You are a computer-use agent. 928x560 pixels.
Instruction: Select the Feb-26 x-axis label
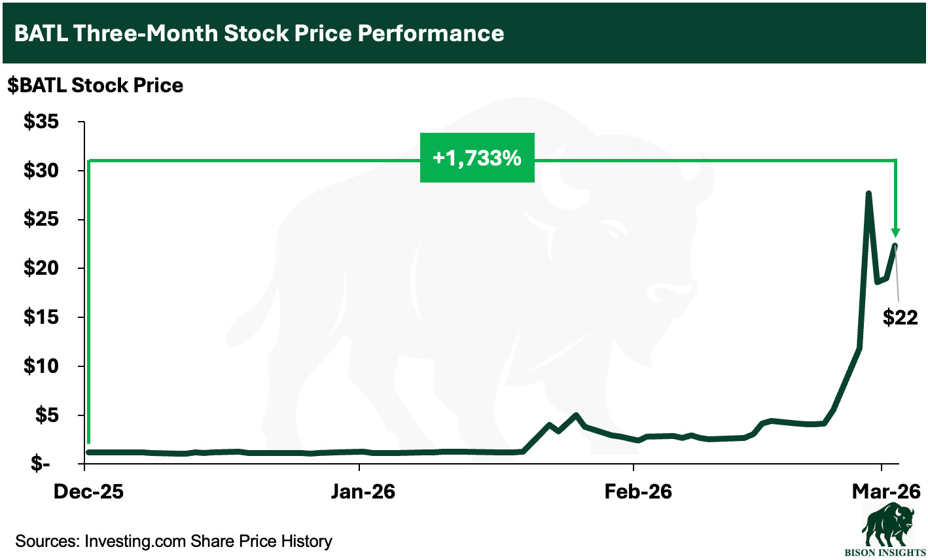coord(638,491)
